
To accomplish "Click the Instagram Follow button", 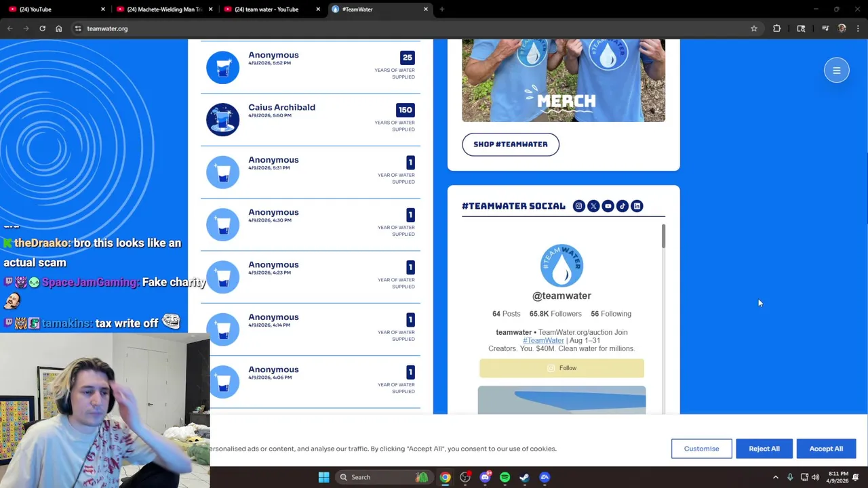I will 561,368.
